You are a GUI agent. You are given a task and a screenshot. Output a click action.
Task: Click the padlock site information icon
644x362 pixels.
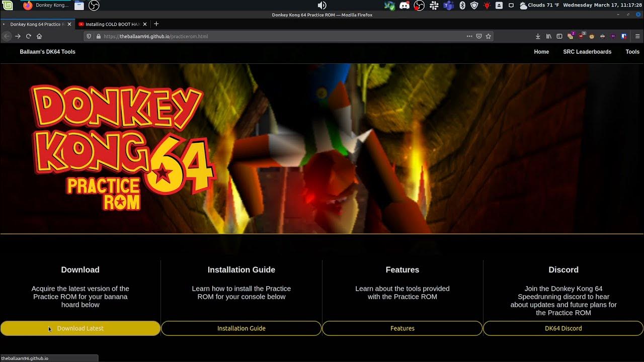pyautogui.click(x=99, y=36)
